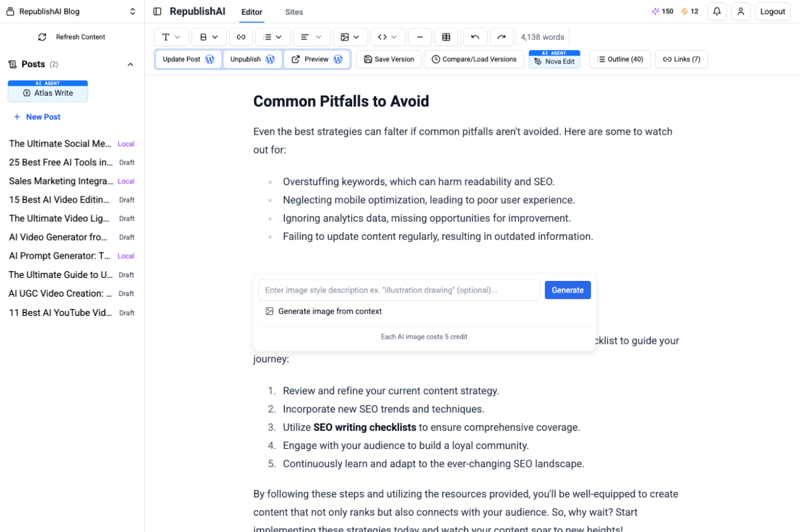Open the post Preview
The height and width of the screenshot is (532, 806).
tap(317, 59)
